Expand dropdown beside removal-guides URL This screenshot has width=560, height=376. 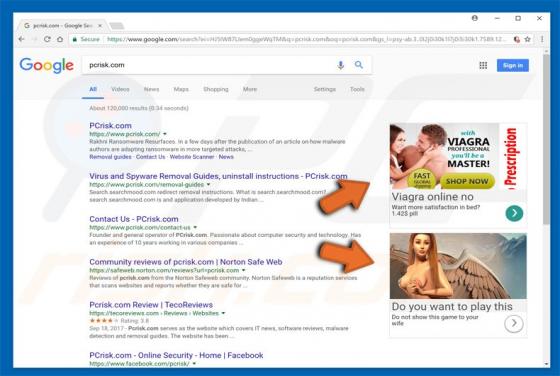[x=208, y=185]
